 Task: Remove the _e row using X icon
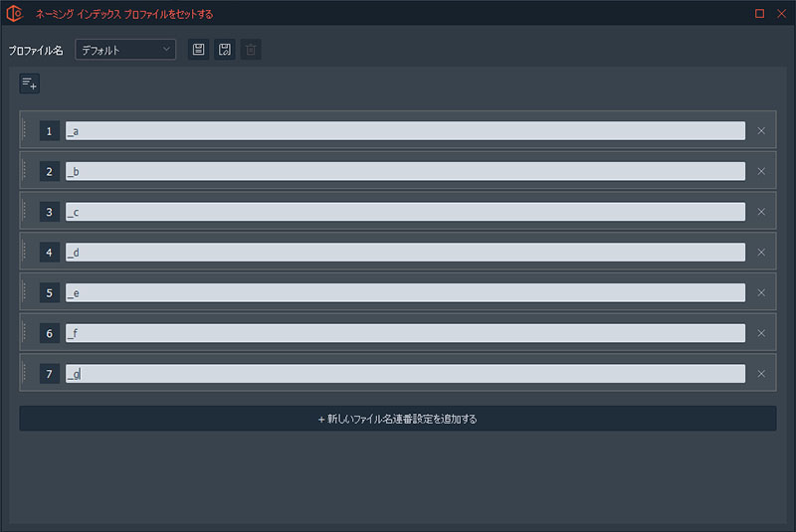761,293
